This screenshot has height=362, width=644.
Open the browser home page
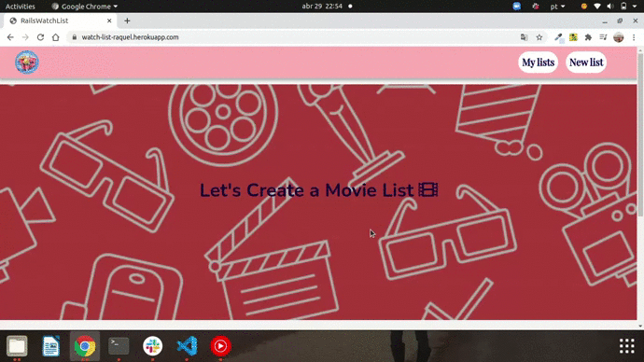[55, 37]
